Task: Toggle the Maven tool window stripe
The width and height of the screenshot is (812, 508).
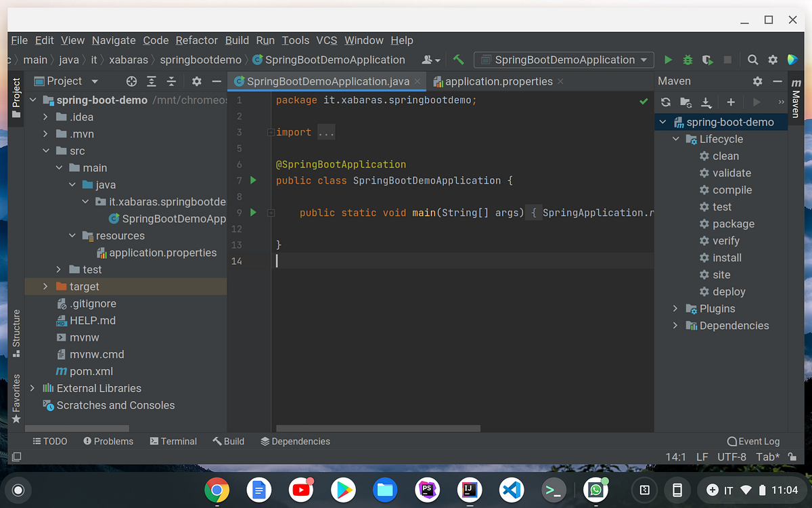Action: (796, 99)
